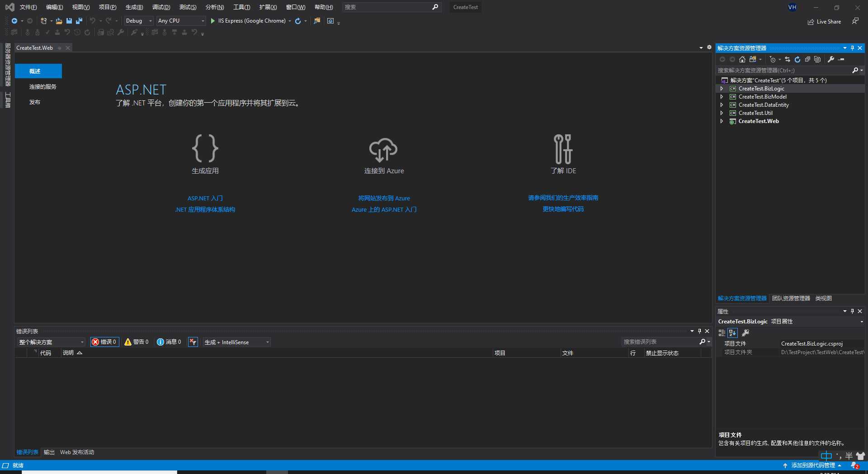868x474 pixels.
Task: Click the Refresh icon in Solution Explorer
Action: pyautogui.click(x=797, y=59)
